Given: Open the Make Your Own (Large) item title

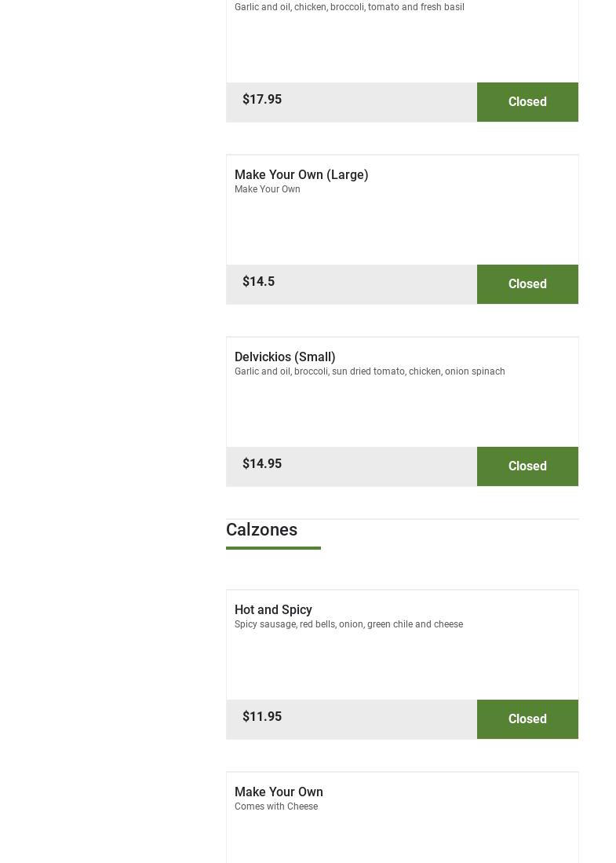Looking at the screenshot, I should point(301,175).
